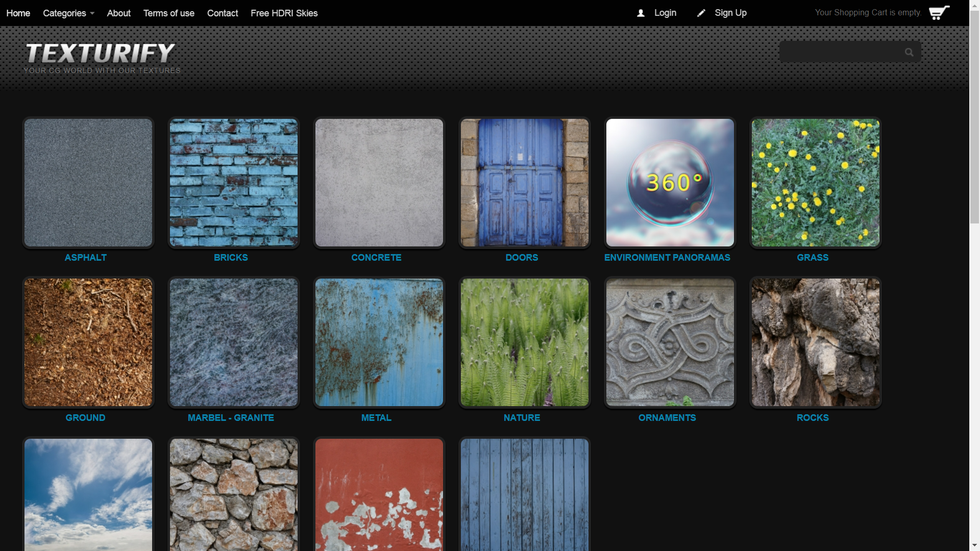Open the rusty blue Metal thumbnail
This screenshot has width=980, height=551.
[x=379, y=342]
